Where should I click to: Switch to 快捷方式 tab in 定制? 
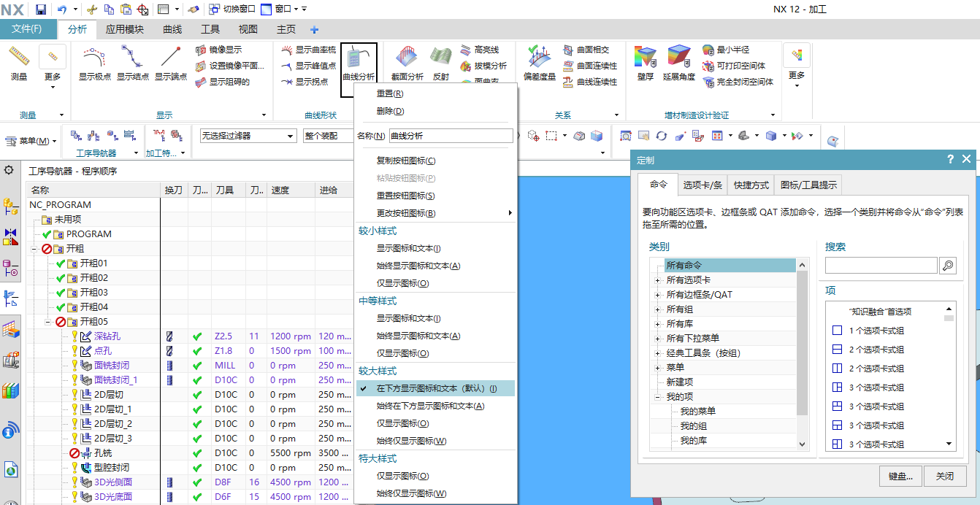(x=751, y=185)
